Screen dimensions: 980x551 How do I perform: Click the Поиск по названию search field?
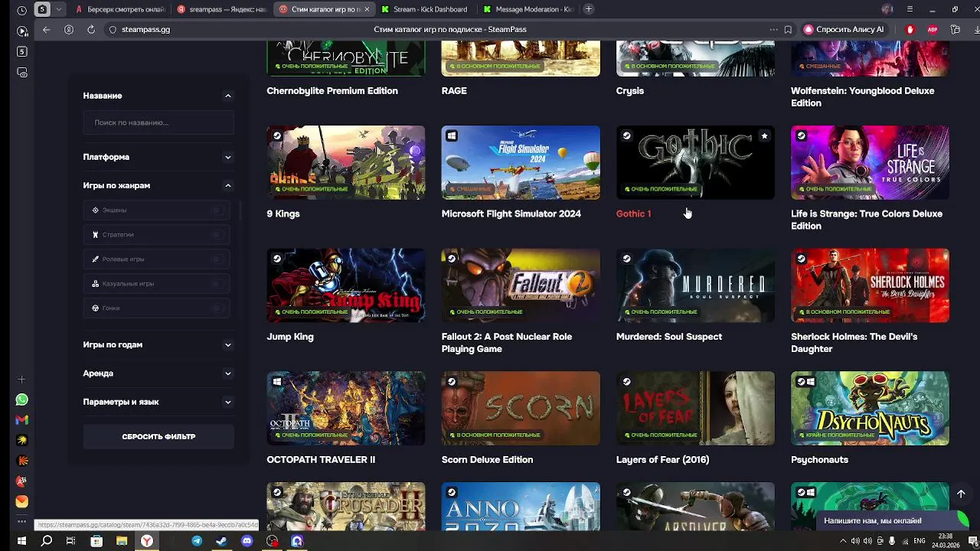point(158,122)
